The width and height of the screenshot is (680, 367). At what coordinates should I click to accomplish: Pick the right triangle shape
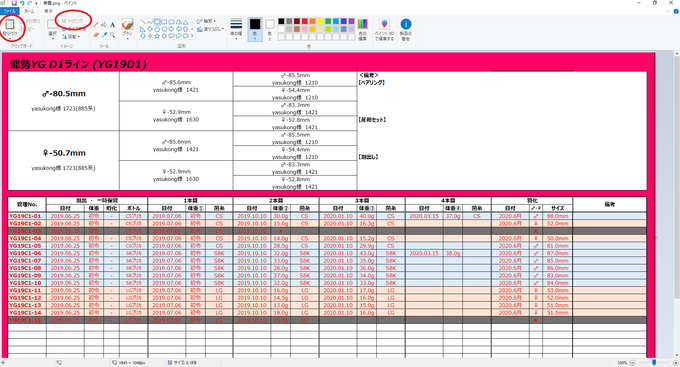143,29
